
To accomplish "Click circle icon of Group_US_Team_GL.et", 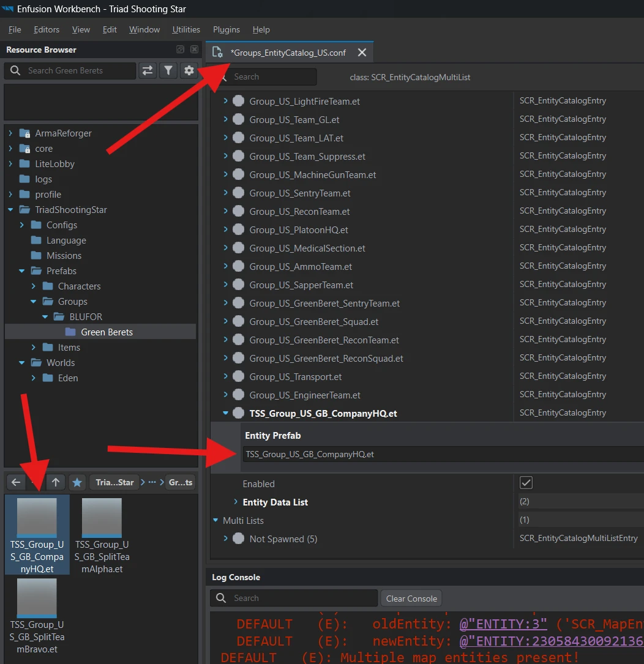I will (239, 119).
